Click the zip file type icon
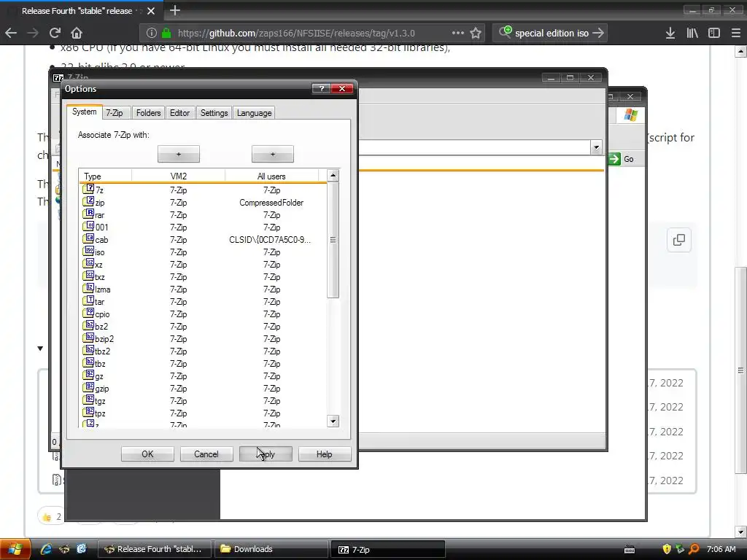The width and height of the screenshot is (747, 560). click(88, 201)
